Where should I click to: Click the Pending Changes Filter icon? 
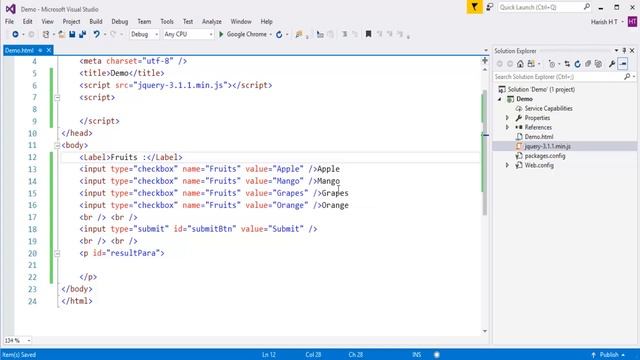[552, 64]
